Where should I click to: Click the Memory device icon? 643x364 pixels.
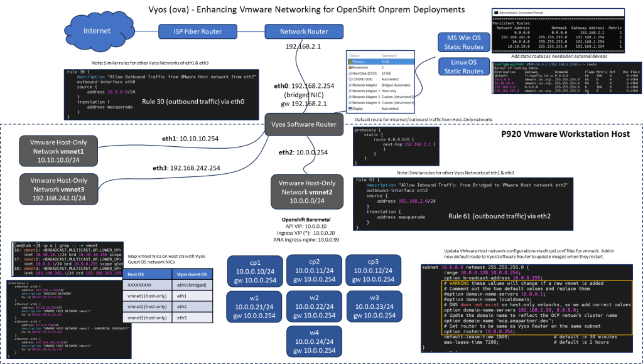point(349,62)
